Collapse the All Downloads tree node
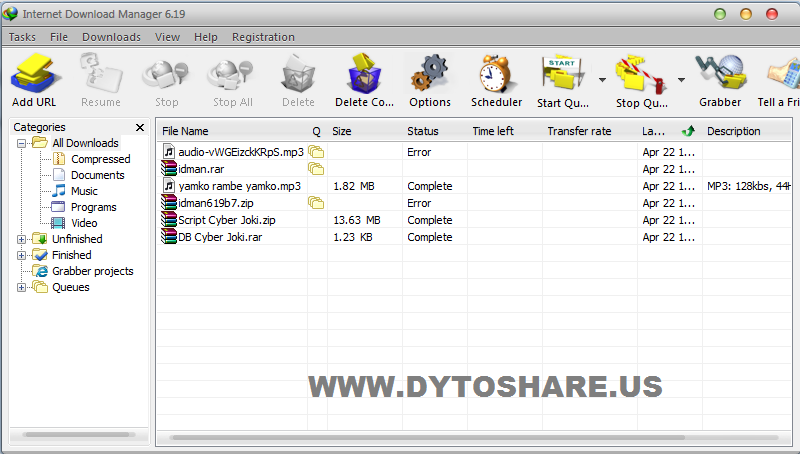This screenshot has width=800, height=454. [x=21, y=143]
